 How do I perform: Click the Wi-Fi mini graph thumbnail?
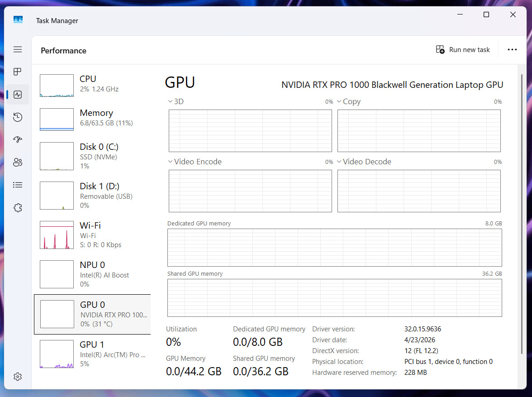click(x=57, y=235)
